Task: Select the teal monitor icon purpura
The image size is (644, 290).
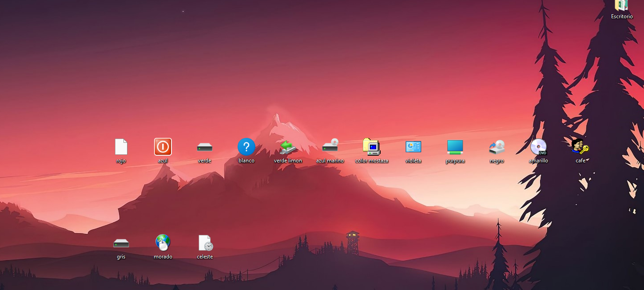Action: point(455,147)
